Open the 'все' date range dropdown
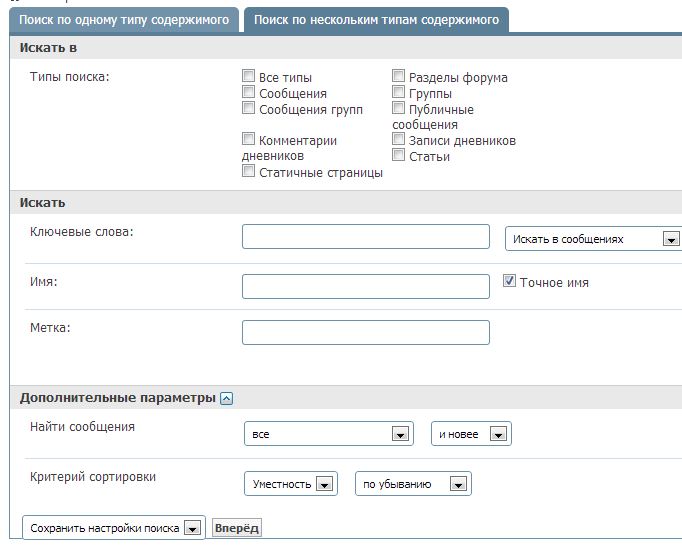This screenshot has width=682, height=547. 329,434
